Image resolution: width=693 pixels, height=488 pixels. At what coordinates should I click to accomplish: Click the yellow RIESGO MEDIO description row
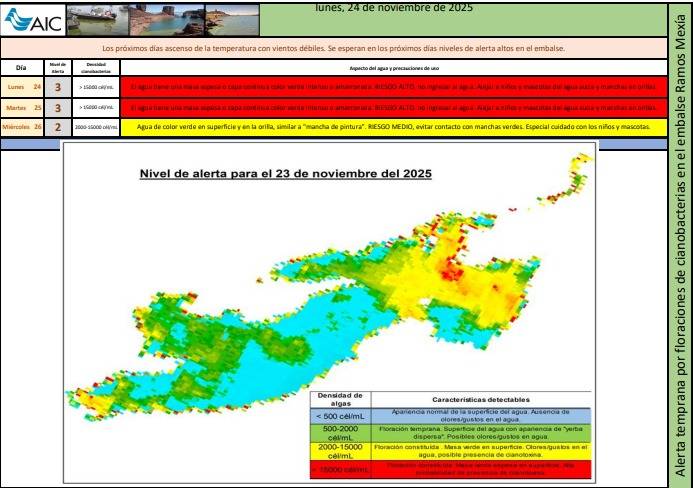pos(393,127)
